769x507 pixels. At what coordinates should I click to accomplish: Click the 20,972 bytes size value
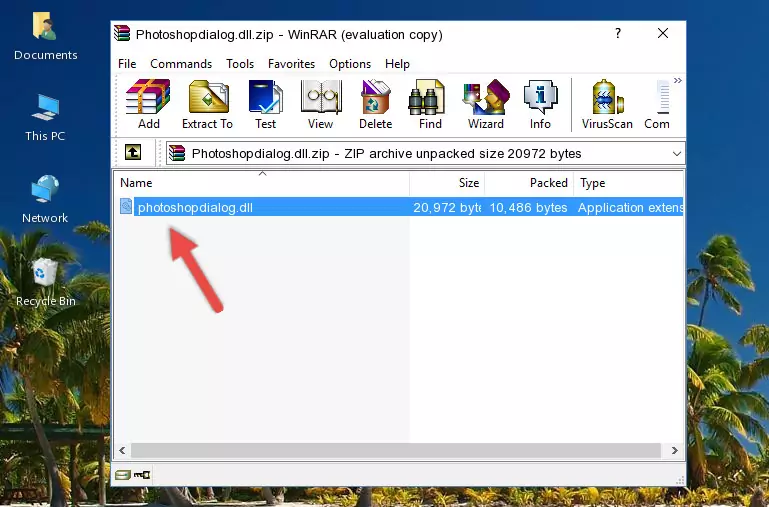coord(447,207)
